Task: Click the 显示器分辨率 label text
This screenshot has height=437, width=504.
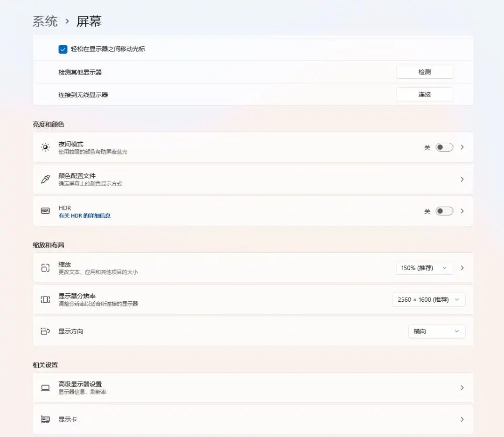Action: click(x=77, y=296)
